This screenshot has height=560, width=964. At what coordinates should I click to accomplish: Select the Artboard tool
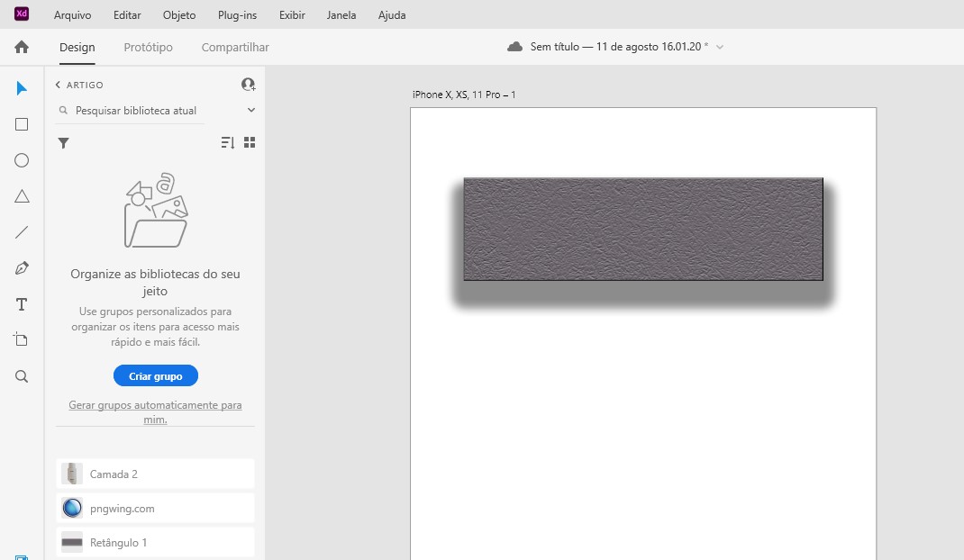click(22, 340)
